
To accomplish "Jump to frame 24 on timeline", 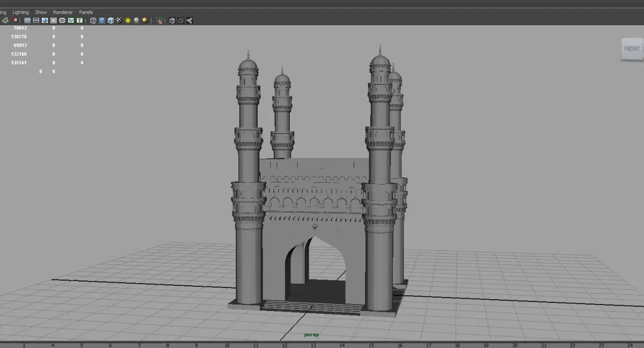I will click(x=630, y=345).
